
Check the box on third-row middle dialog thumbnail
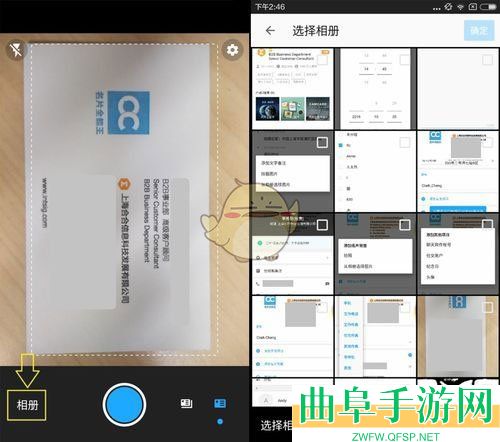405,225
